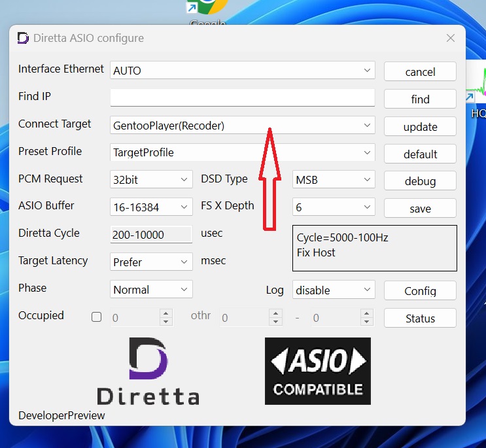Click the DeveloperPreview label
The height and width of the screenshot is (448, 486).
61,415
